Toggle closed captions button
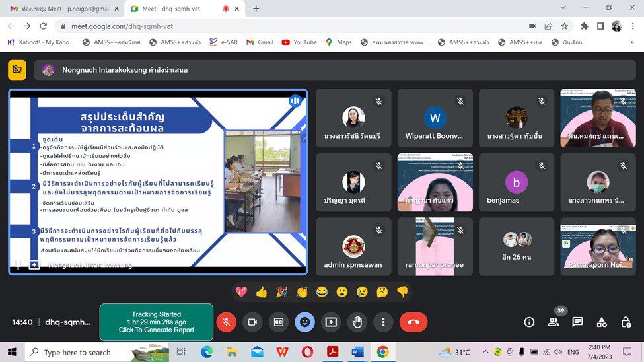This screenshot has width=644, height=362. pyautogui.click(x=279, y=322)
